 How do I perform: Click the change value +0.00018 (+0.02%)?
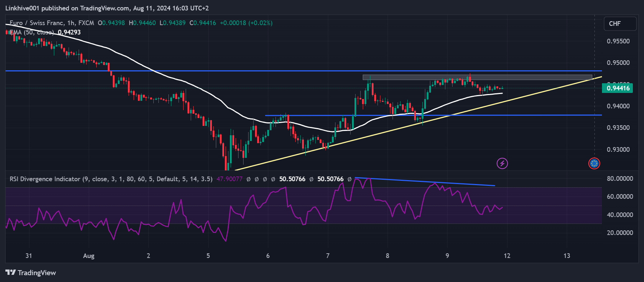click(246, 23)
